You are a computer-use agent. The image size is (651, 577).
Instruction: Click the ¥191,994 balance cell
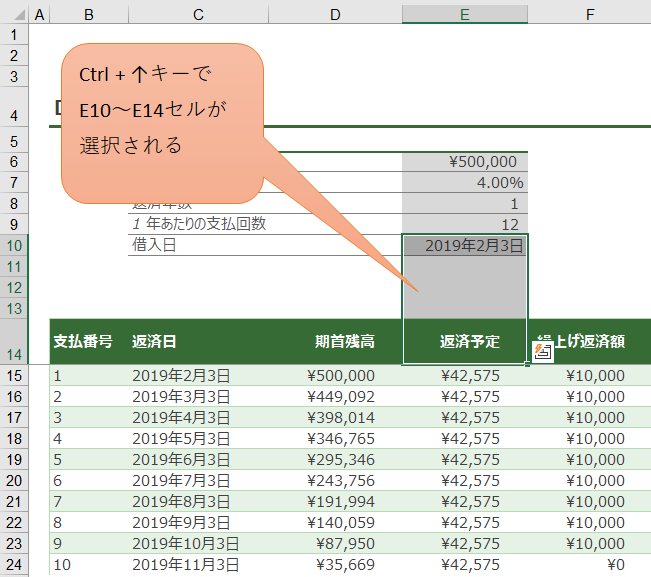335,501
